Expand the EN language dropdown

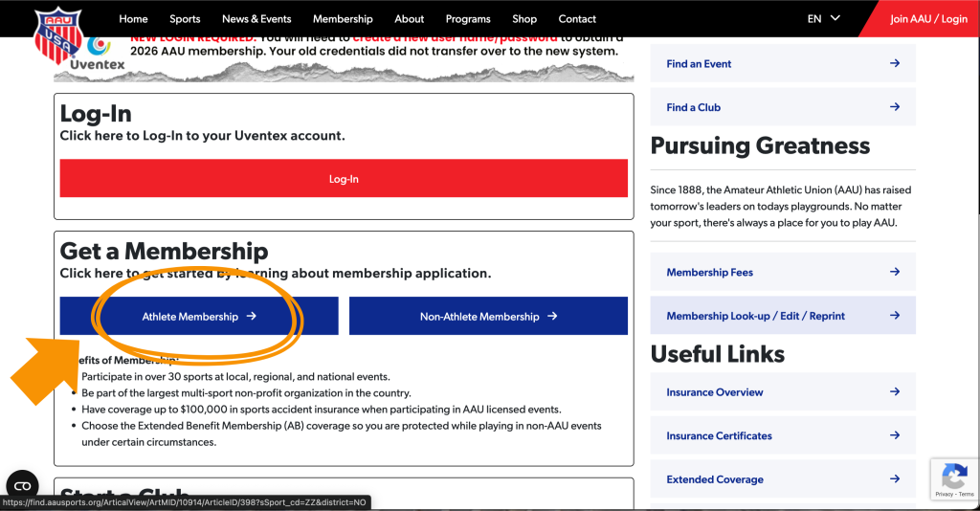(823, 18)
